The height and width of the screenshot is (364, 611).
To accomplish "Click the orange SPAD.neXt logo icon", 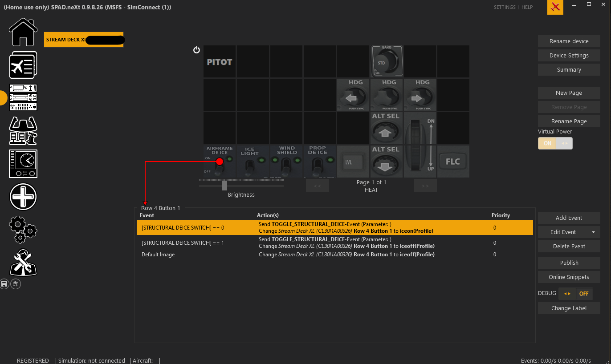I will pyautogui.click(x=555, y=7).
